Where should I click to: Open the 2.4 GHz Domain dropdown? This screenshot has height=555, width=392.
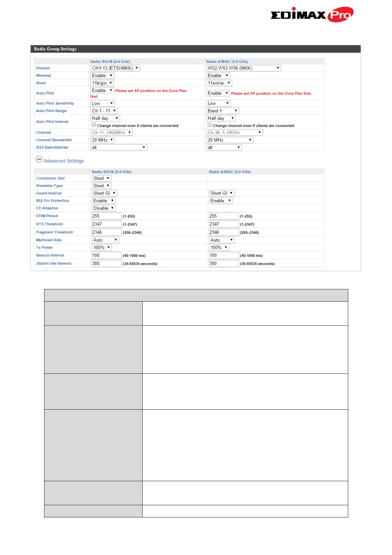(x=115, y=68)
